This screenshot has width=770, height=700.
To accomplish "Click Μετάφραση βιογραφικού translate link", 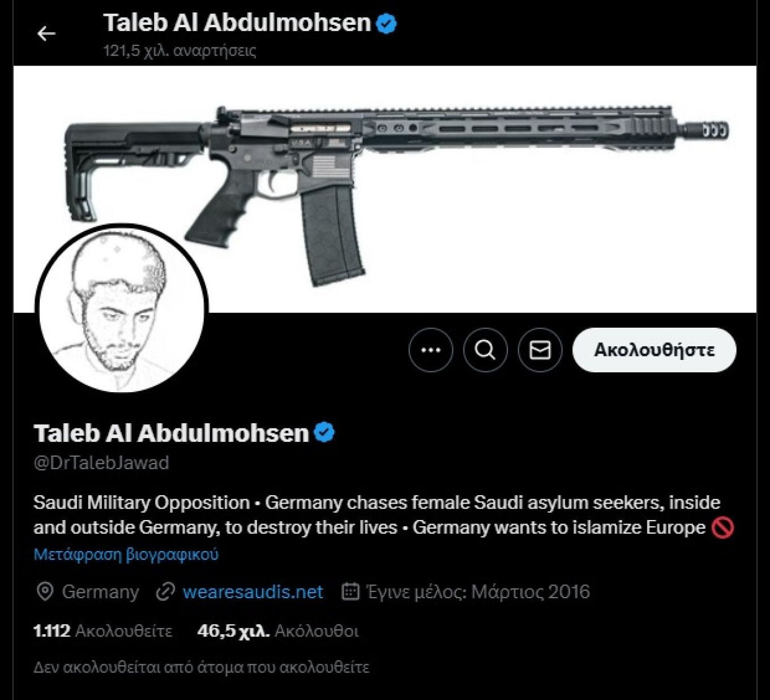I will click(x=126, y=554).
